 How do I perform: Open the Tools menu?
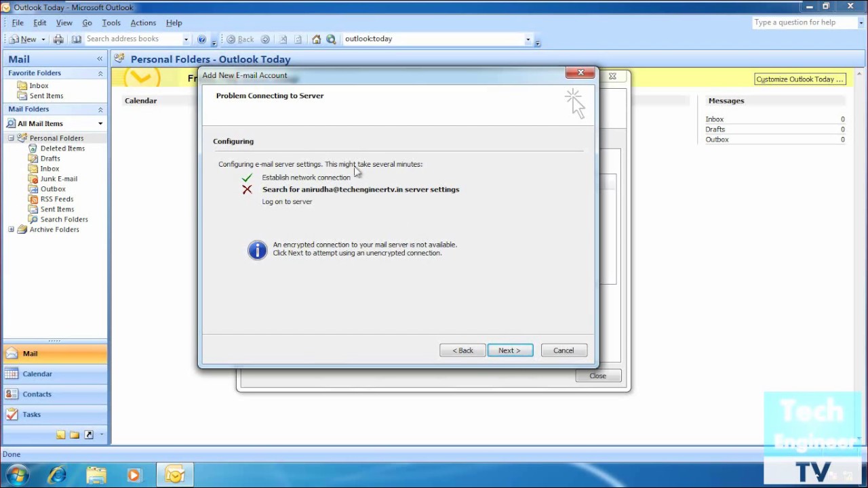click(x=111, y=23)
